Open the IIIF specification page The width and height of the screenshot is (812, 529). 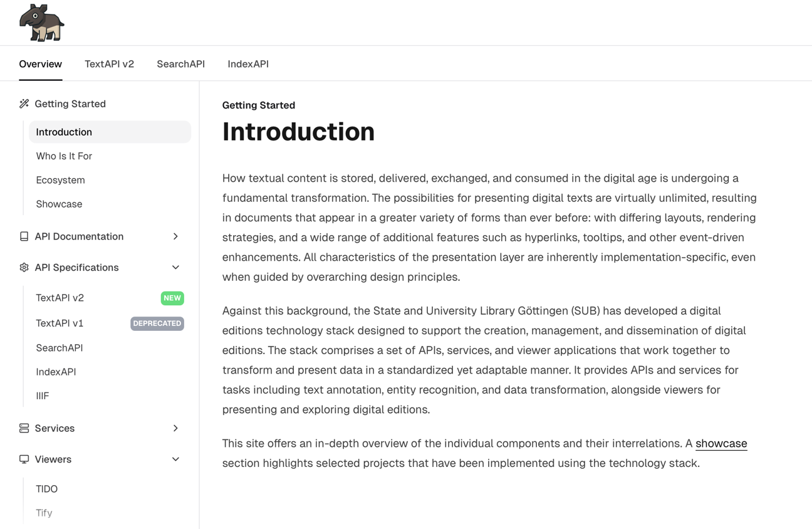click(43, 395)
